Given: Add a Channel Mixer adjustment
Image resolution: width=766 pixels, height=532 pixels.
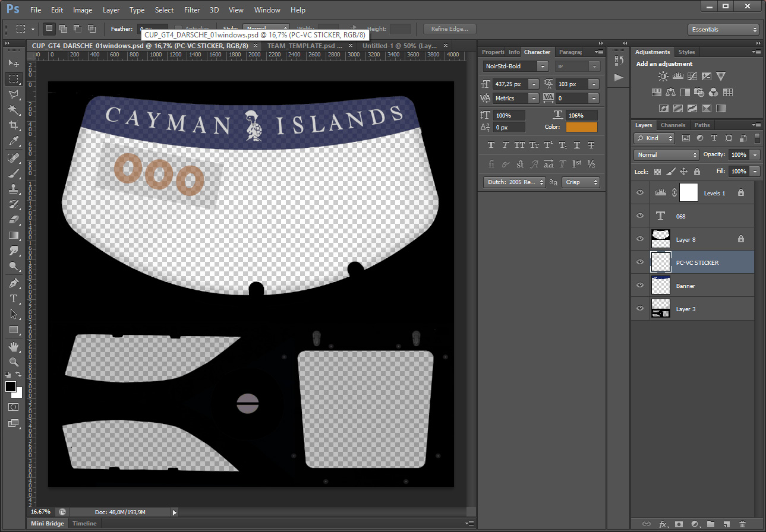Looking at the screenshot, I should pos(714,93).
